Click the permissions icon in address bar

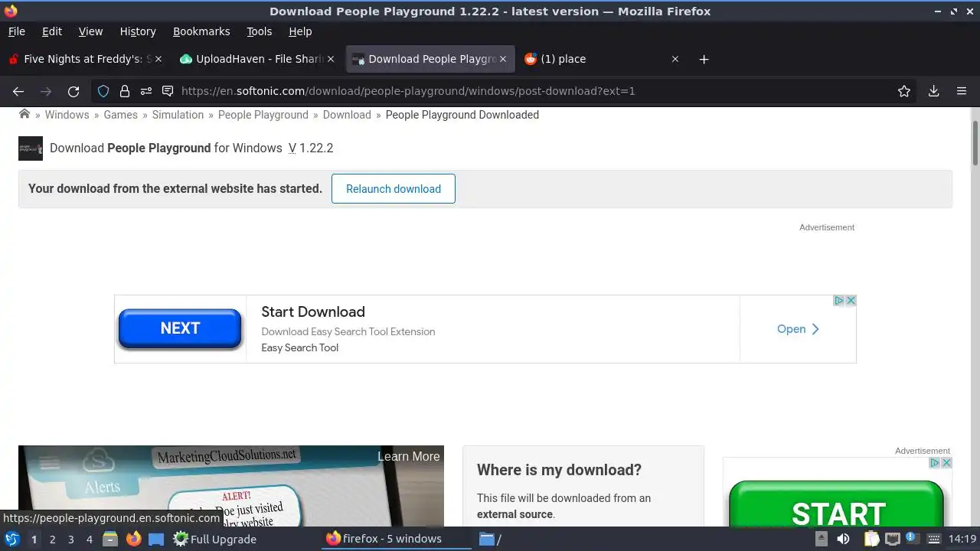(x=145, y=91)
